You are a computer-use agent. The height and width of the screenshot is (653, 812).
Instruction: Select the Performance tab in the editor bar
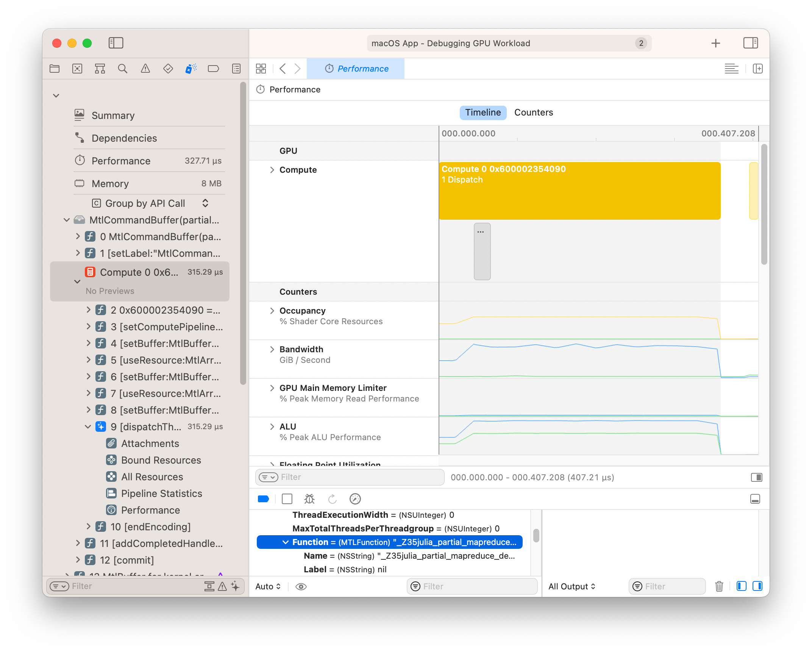click(356, 69)
